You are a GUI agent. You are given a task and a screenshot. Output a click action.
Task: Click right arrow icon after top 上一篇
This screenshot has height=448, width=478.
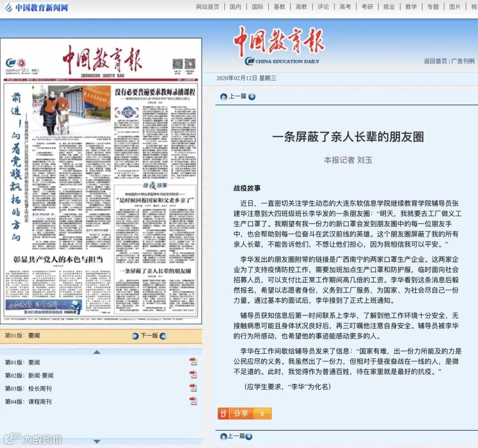[252, 97]
